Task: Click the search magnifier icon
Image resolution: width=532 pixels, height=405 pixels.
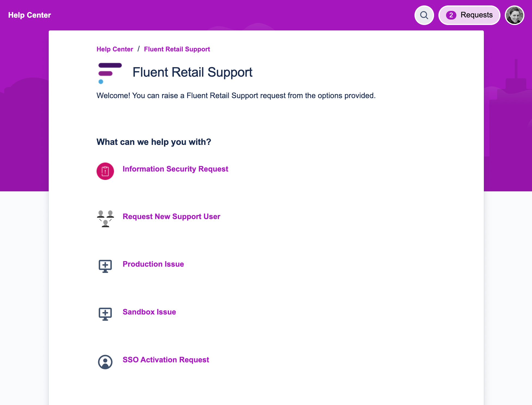Action: coord(424,15)
